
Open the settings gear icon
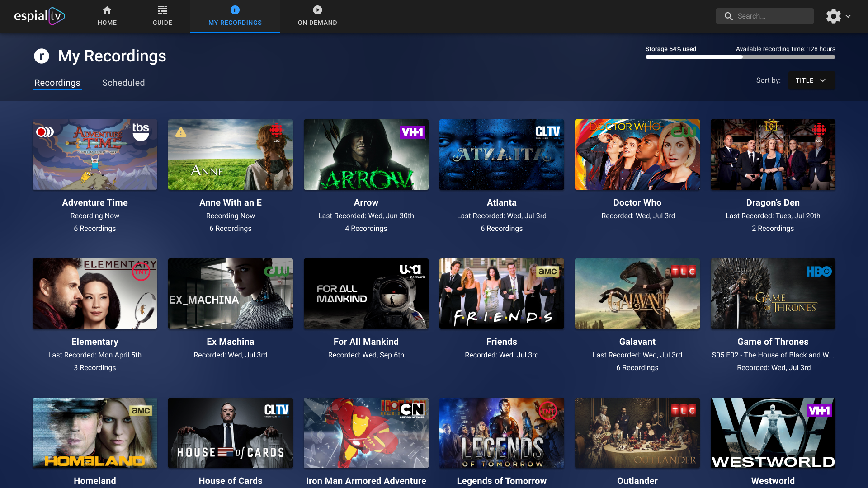click(x=833, y=16)
